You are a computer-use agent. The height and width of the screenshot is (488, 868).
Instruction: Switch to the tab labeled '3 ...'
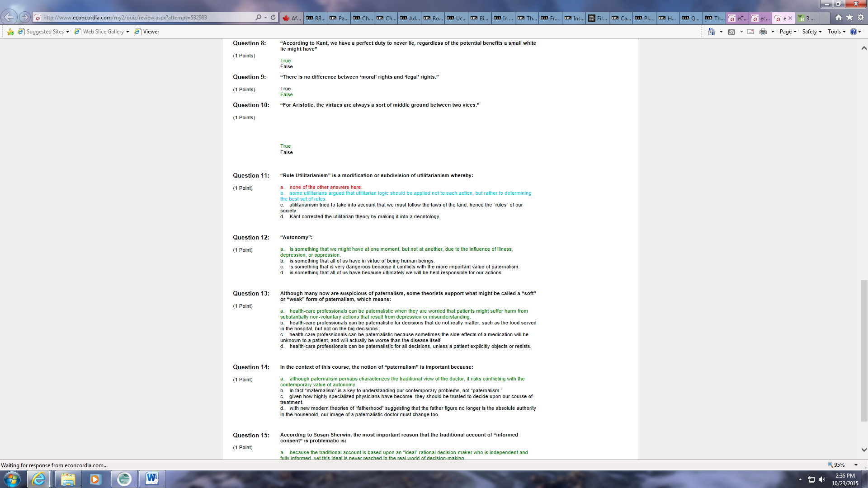[x=807, y=18]
